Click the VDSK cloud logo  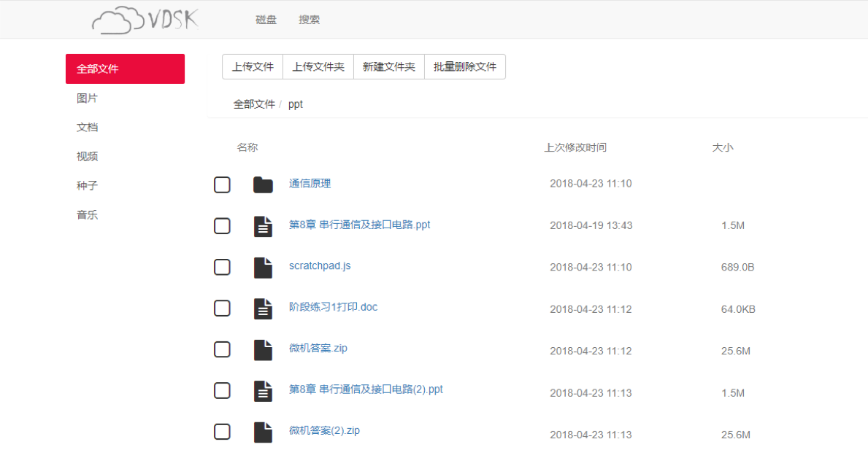pyautogui.click(x=145, y=20)
